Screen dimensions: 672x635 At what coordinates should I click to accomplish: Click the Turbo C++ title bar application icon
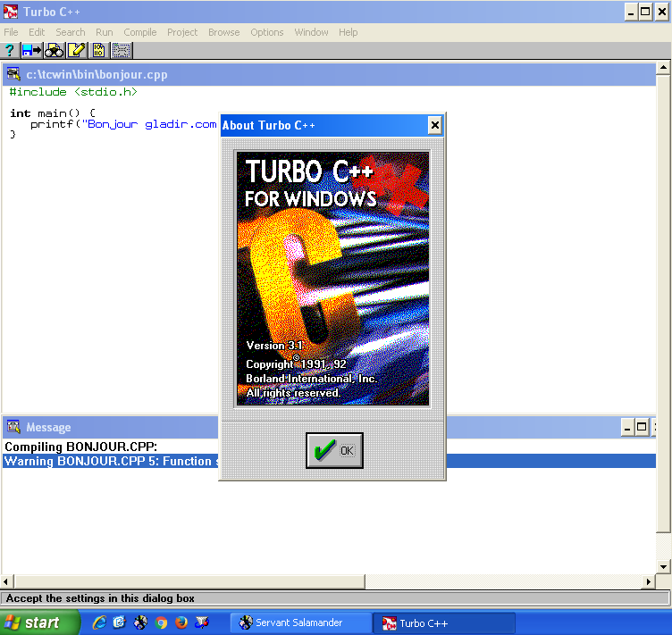pyautogui.click(x=11, y=12)
